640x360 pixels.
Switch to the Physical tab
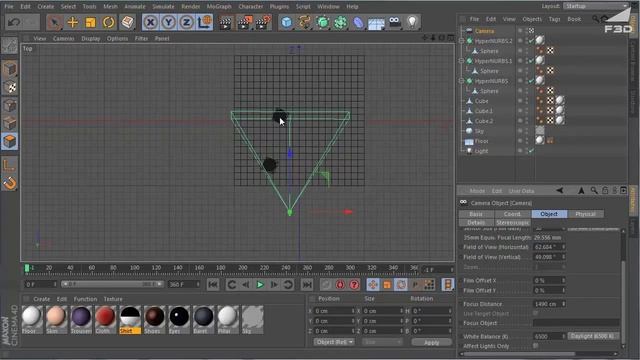pyautogui.click(x=585, y=214)
